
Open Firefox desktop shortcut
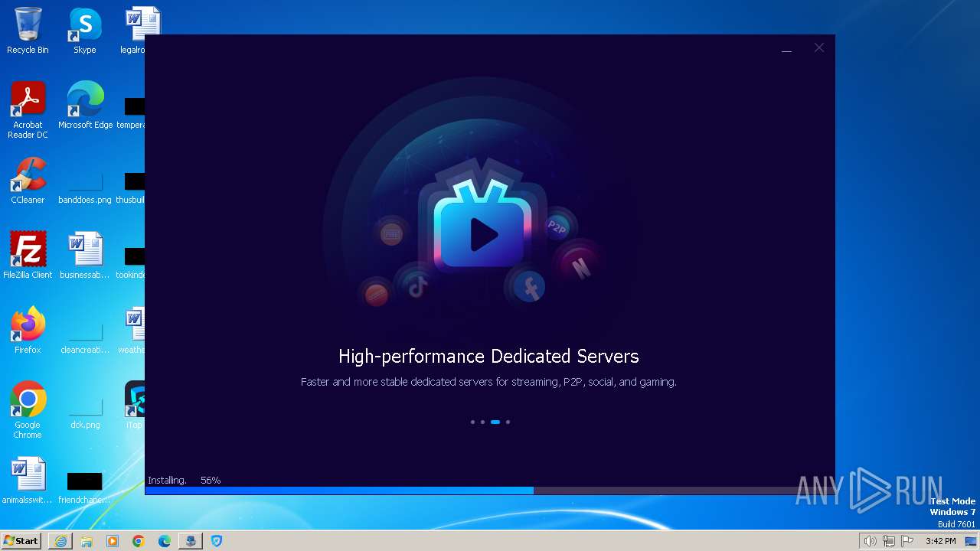[28, 331]
